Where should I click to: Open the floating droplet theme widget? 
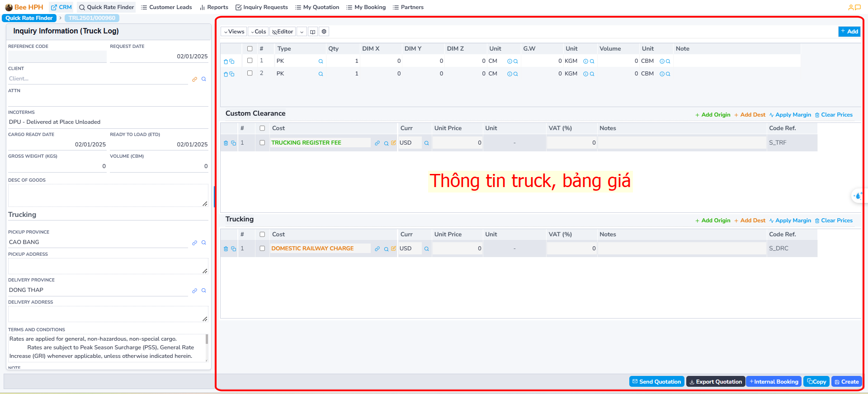pyautogui.click(x=858, y=196)
